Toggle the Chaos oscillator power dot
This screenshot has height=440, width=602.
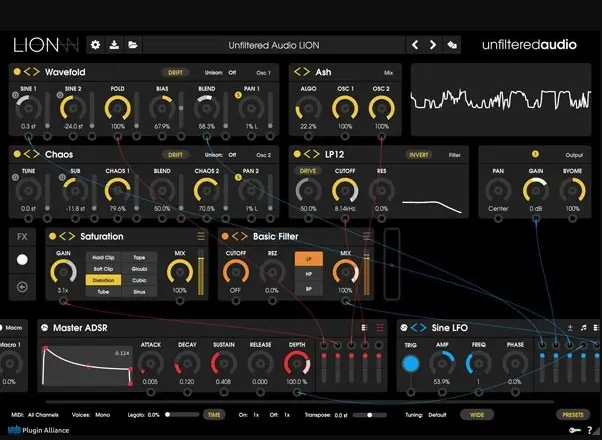pyautogui.click(x=17, y=154)
